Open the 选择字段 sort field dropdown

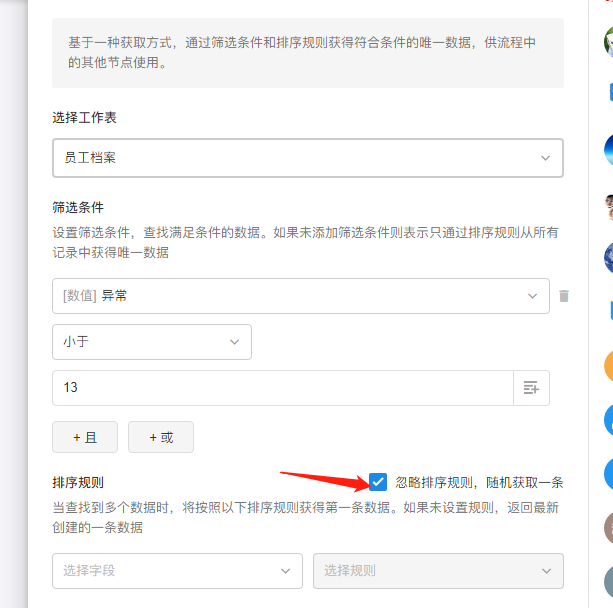click(x=177, y=571)
